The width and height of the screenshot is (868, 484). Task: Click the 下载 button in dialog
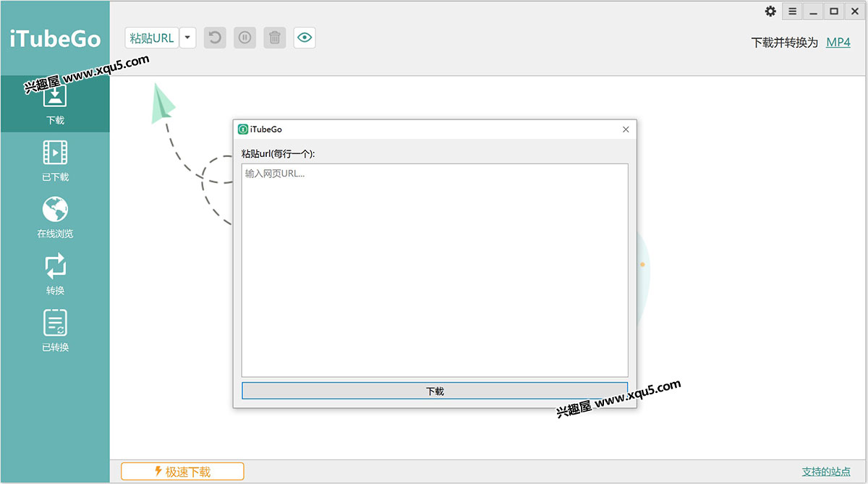435,391
